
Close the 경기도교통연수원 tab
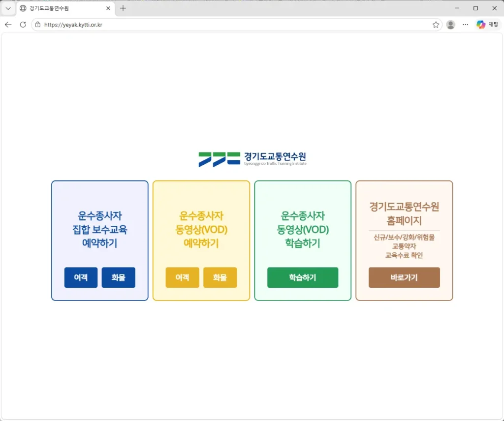click(108, 8)
